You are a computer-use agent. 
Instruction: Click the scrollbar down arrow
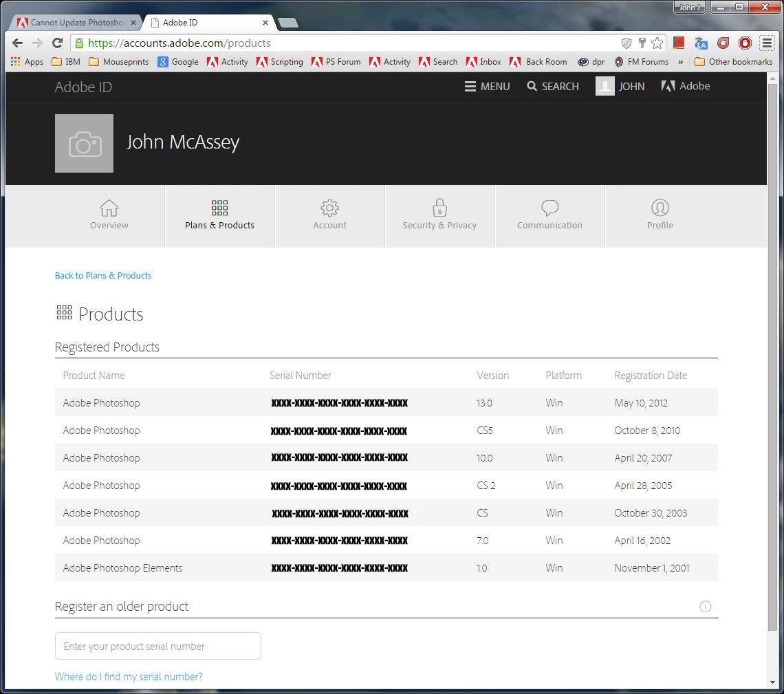pos(772,682)
